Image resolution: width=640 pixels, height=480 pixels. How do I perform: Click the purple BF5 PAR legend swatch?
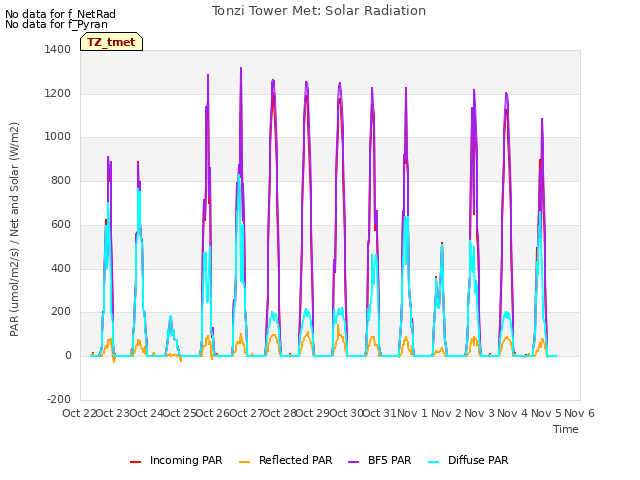(x=353, y=462)
